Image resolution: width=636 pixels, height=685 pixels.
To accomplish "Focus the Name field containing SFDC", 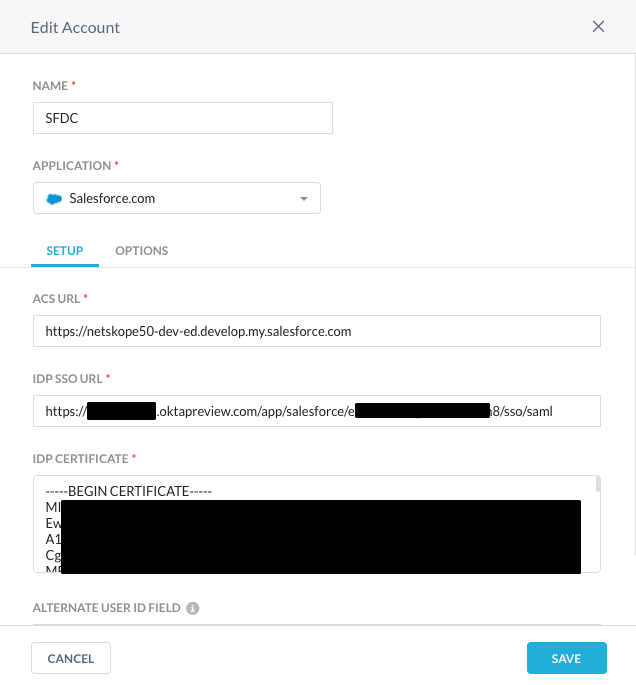I will (183, 118).
